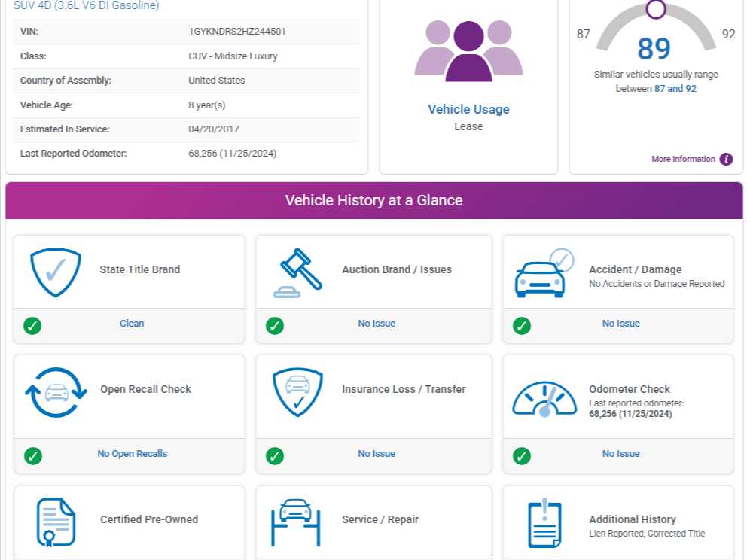Open the No Open Recalls link
Screen dimensions: 747x560
[x=133, y=454]
